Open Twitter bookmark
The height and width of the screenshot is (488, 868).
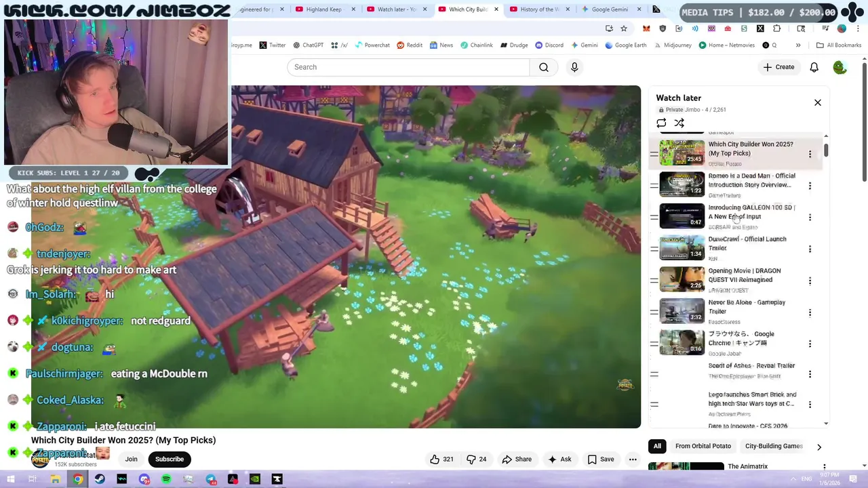click(x=272, y=45)
